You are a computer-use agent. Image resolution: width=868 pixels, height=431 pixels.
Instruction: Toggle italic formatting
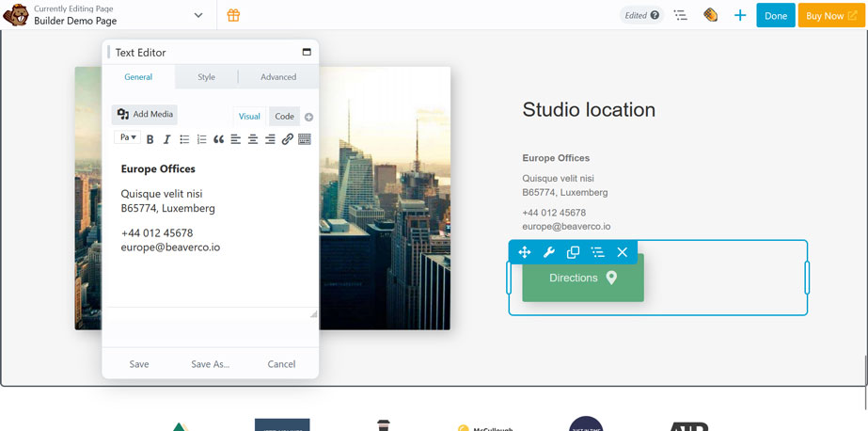[x=166, y=139]
